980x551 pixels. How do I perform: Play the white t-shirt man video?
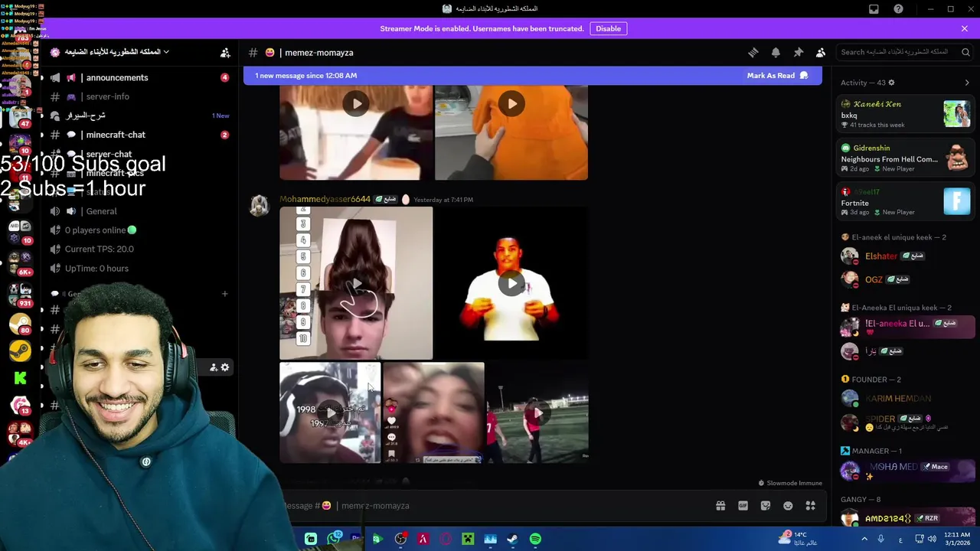tap(511, 283)
